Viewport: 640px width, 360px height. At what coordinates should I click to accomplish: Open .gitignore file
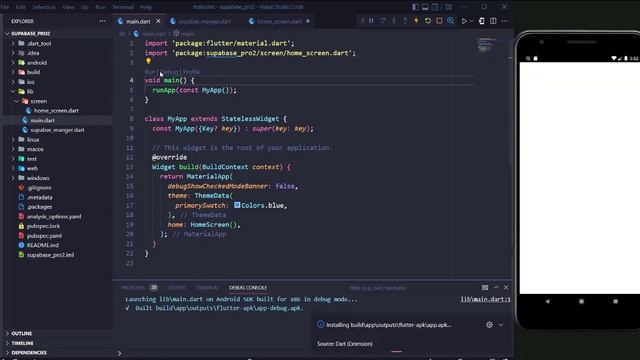[39, 188]
